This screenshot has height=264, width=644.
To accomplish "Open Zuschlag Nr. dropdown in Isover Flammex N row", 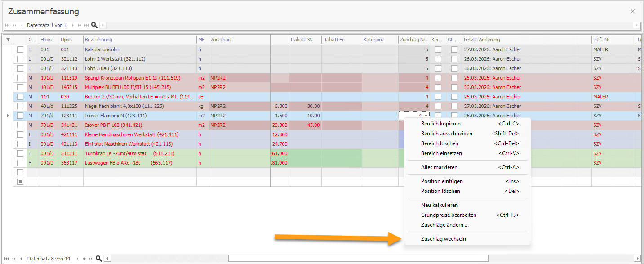I will pos(426,116).
